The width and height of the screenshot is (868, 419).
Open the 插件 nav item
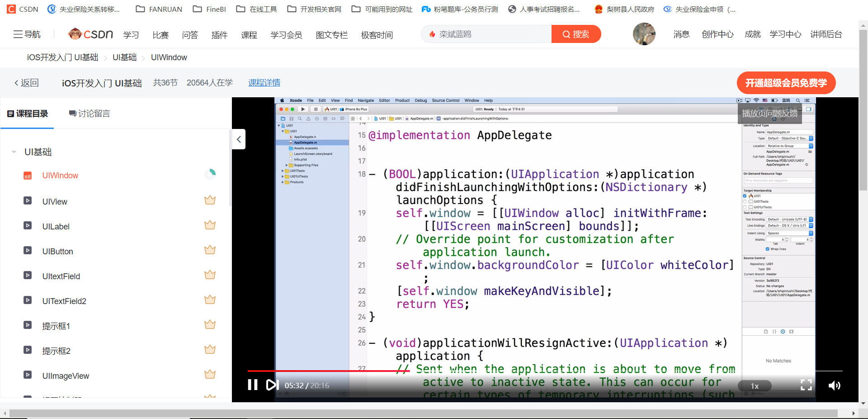219,35
